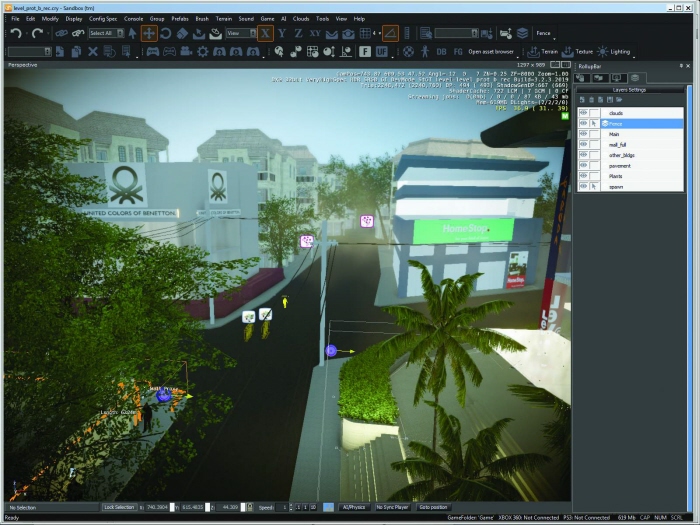Screen dimensions: 700x525
Task: Click the FG flow graph icon
Action: pos(458,52)
